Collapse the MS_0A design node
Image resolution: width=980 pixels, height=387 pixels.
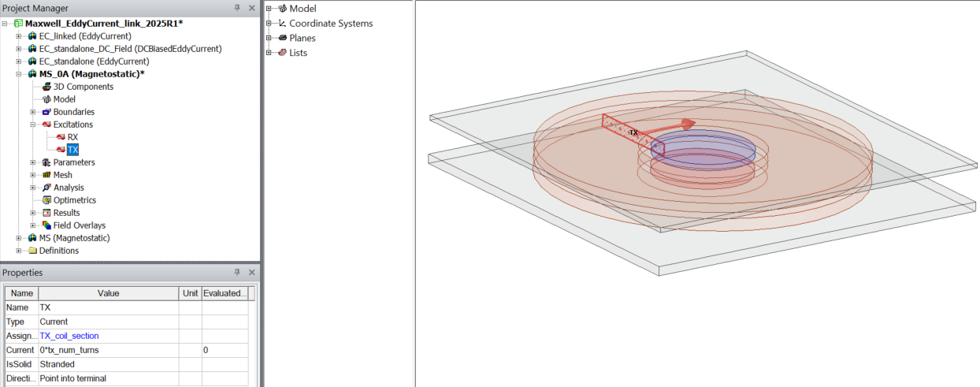click(x=18, y=74)
